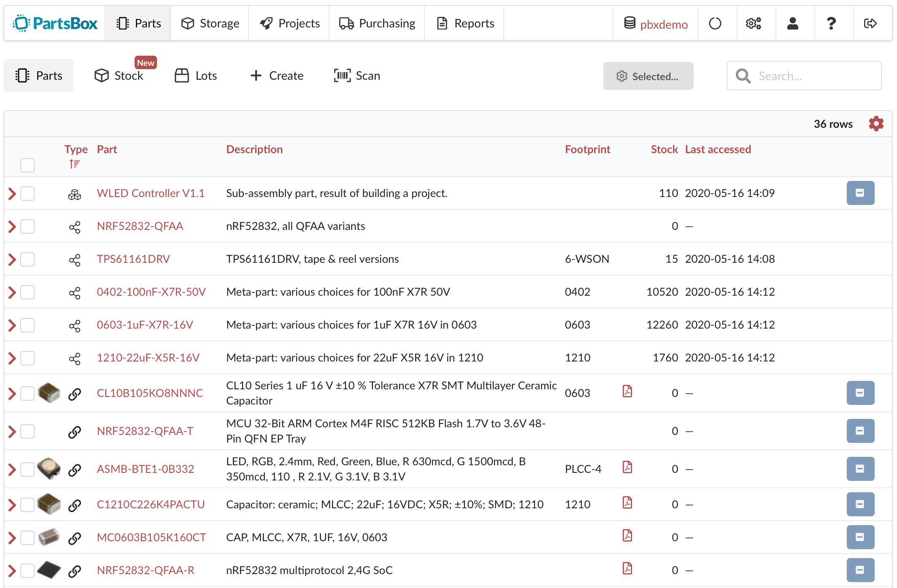Click the link/chain icon for NRF52832-QFAA-T
This screenshot has width=897, height=588.
pos(74,432)
